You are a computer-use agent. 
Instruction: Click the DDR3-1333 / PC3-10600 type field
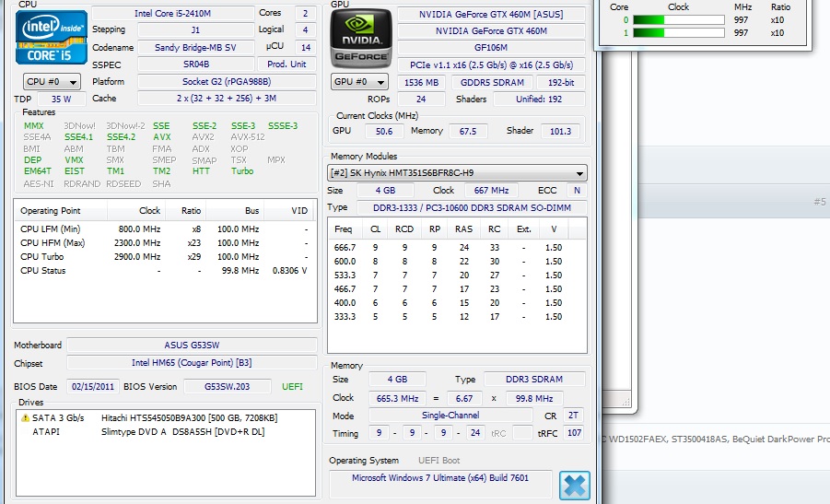[x=472, y=207]
